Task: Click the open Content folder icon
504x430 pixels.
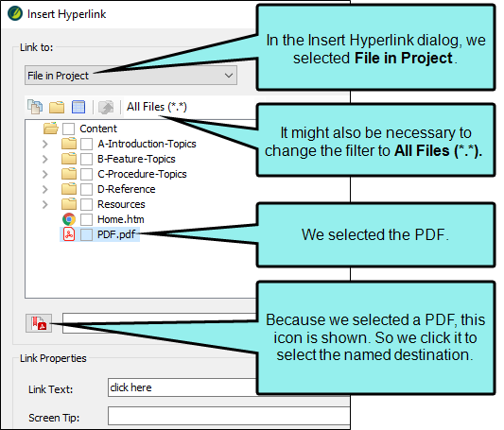Action: click(51, 129)
